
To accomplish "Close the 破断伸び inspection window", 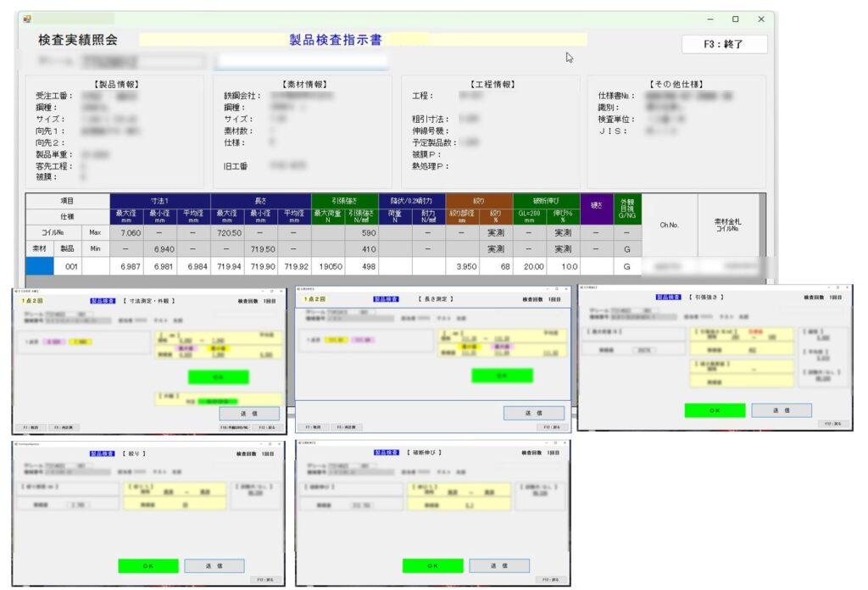I will click(x=565, y=443).
